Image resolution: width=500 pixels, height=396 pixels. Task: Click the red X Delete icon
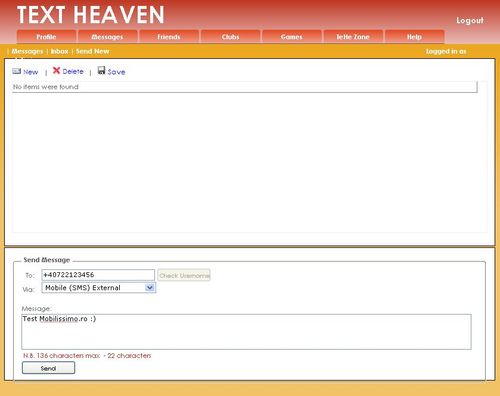pyautogui.click(x=56, y=70)
